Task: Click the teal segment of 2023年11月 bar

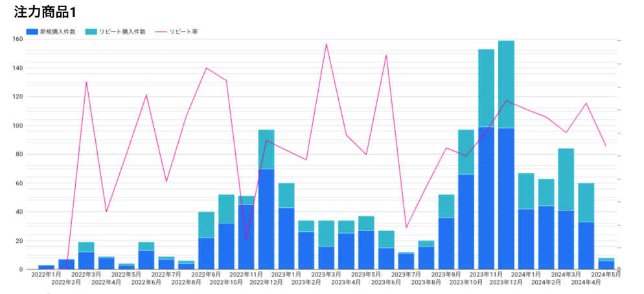Action: (486, 87)
